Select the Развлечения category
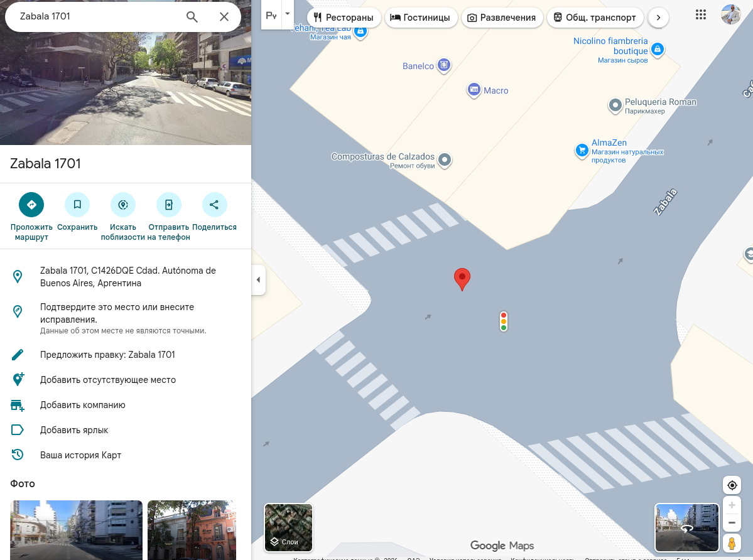Viewport: 753px width, 560px height. point(502,18)
